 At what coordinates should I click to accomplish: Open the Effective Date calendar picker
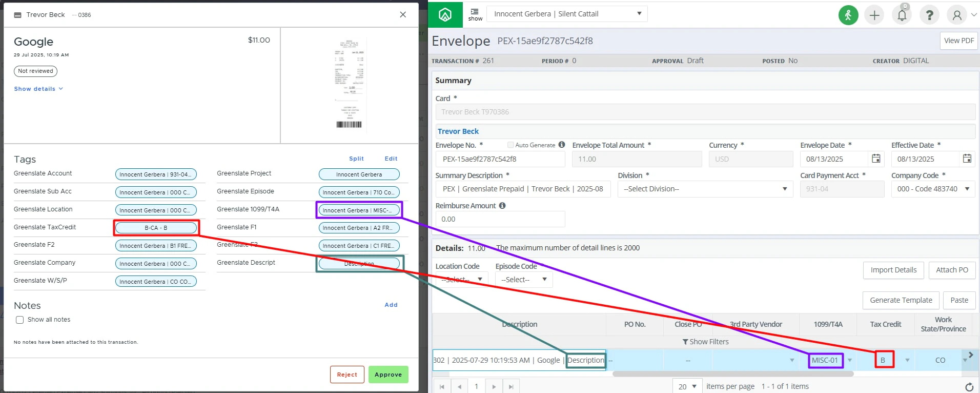(x=967, y=159)
